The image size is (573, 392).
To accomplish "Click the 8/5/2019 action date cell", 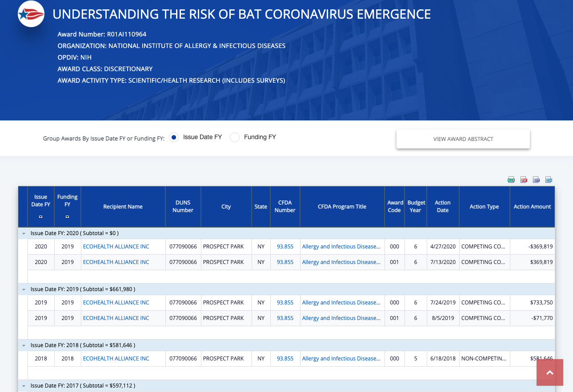I will click(x=443, y=318).
